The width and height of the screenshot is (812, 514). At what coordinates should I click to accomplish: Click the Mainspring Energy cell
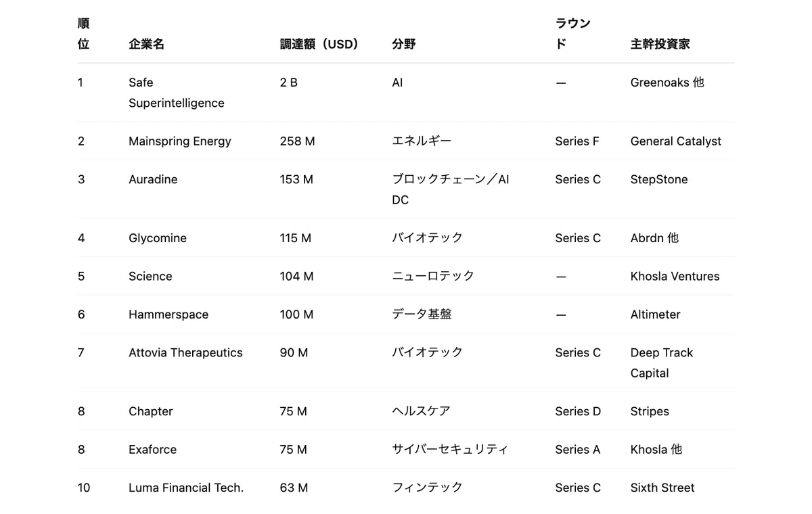(180, 141)
